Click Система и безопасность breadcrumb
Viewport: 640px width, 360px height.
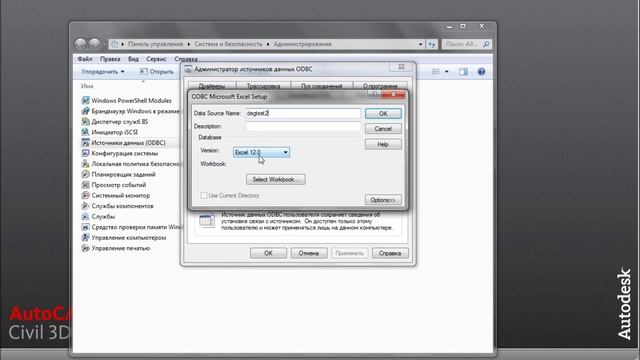[x=228, y=44]
